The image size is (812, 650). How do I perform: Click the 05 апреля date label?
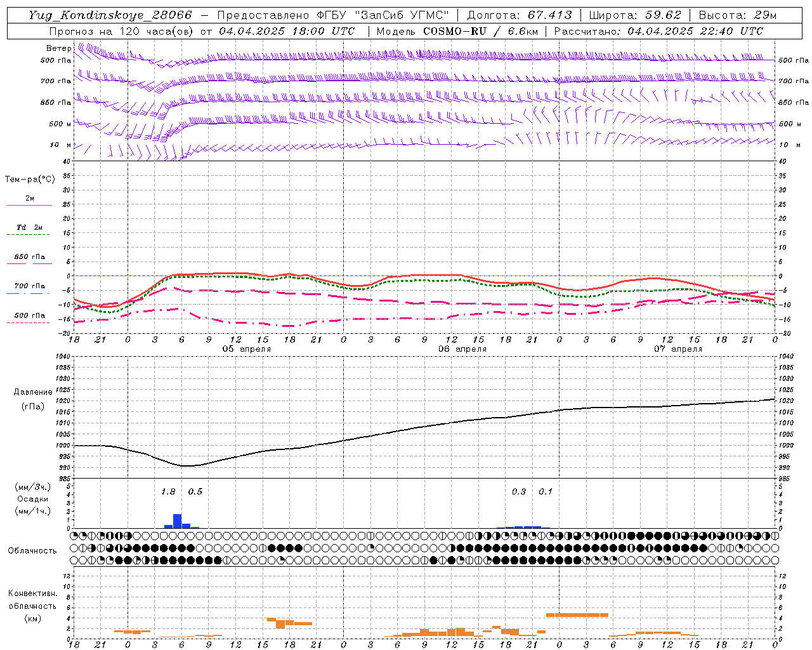[247, 349]
